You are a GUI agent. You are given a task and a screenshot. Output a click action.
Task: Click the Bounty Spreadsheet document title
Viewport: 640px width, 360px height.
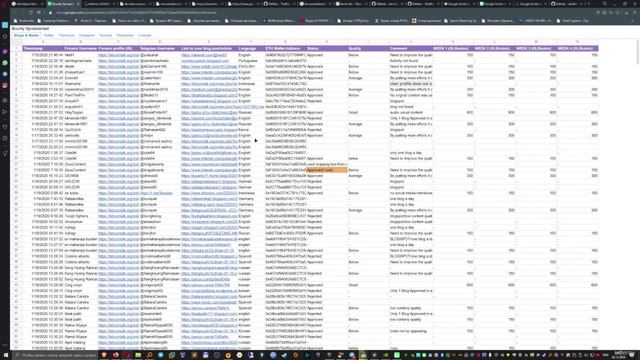tap(30, 29)
